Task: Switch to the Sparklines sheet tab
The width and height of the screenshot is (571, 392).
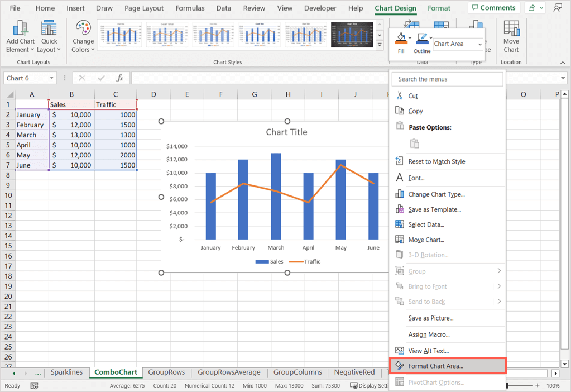Action: click(66, 372)
